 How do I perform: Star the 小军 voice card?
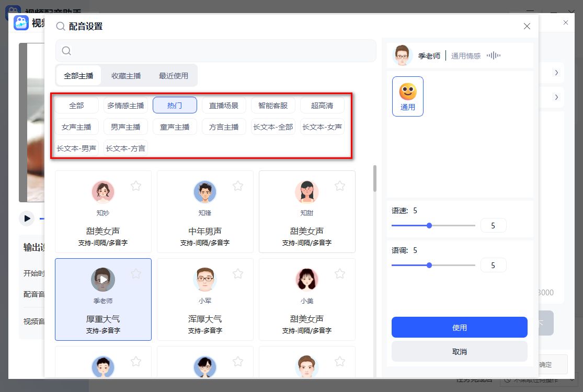(237, 274)
